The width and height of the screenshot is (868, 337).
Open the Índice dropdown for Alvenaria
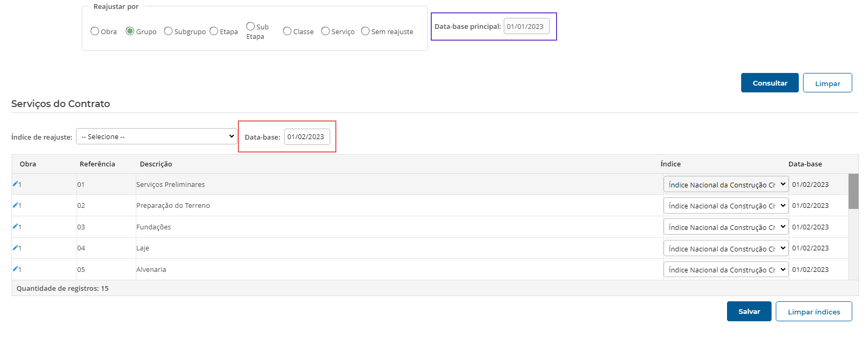(725, 270)
